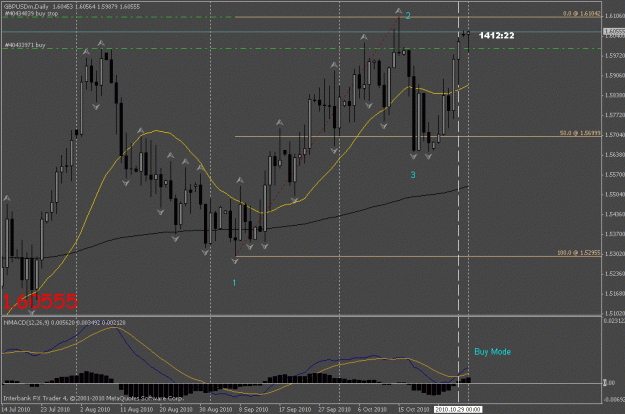Click the 1.55040 price axis label
Image resolution: width=625 pixels, height=414 pixels.
pyautogui.click(x=615, y=194)
